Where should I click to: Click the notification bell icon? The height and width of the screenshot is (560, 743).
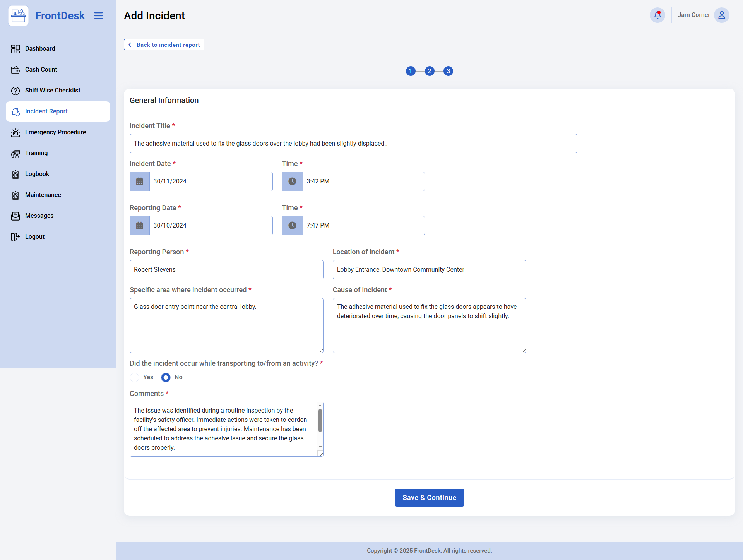(x=657, y=15)
